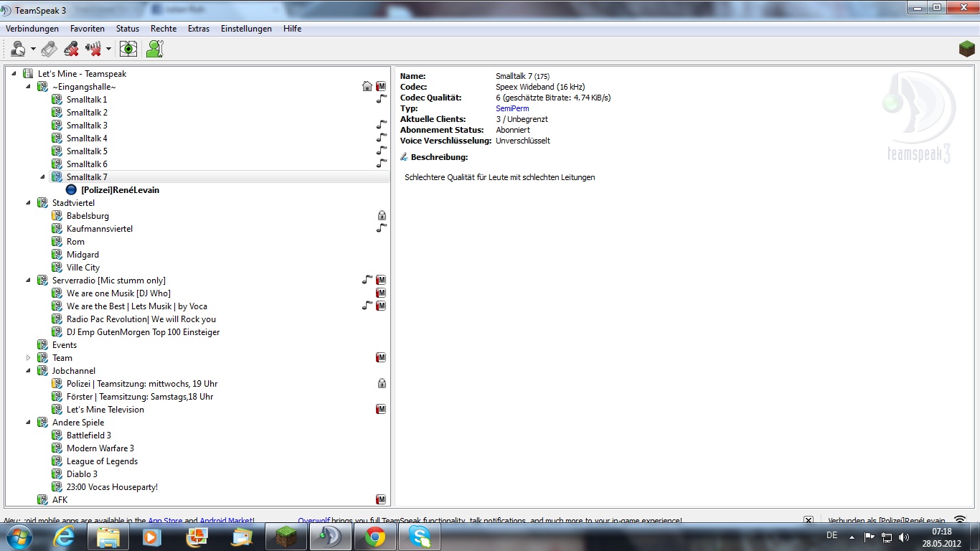
Task: Open the dropdown arrow beside the away icon
Action: (33, 50)
